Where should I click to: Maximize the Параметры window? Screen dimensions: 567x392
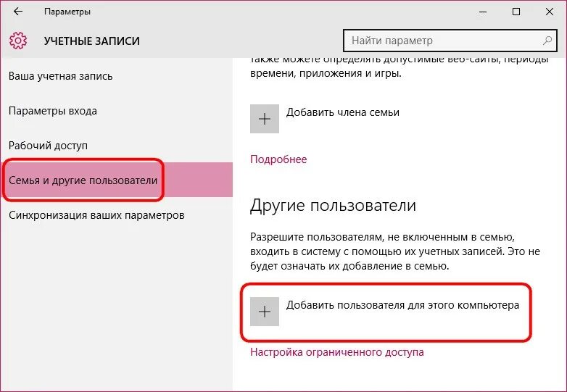[516, 12]
